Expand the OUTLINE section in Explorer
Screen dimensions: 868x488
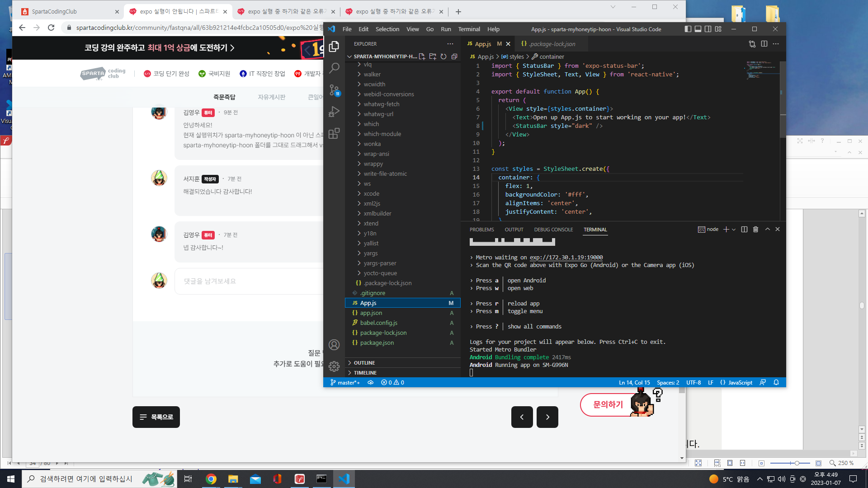tap(402, 363)
